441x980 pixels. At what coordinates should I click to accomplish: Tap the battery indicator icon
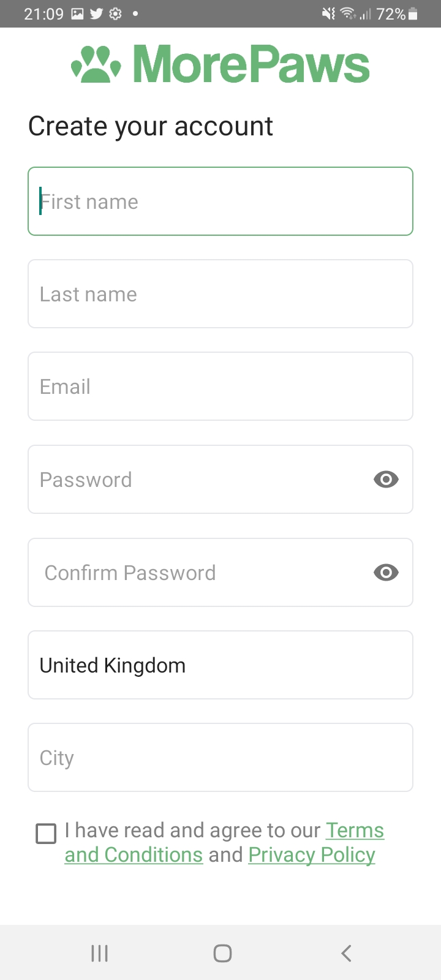413,13
